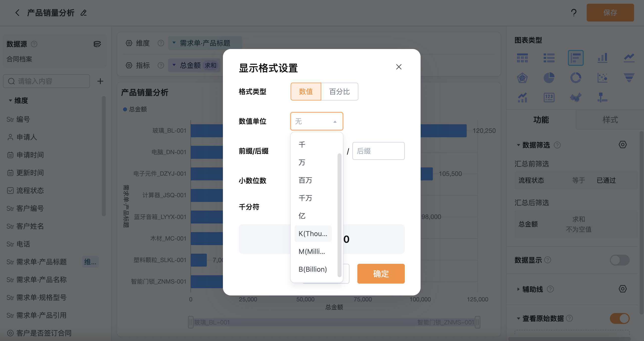Viewport: 644px width, 341px height.
Task: Select the line chart type icon
Action: tap(629, 58)
